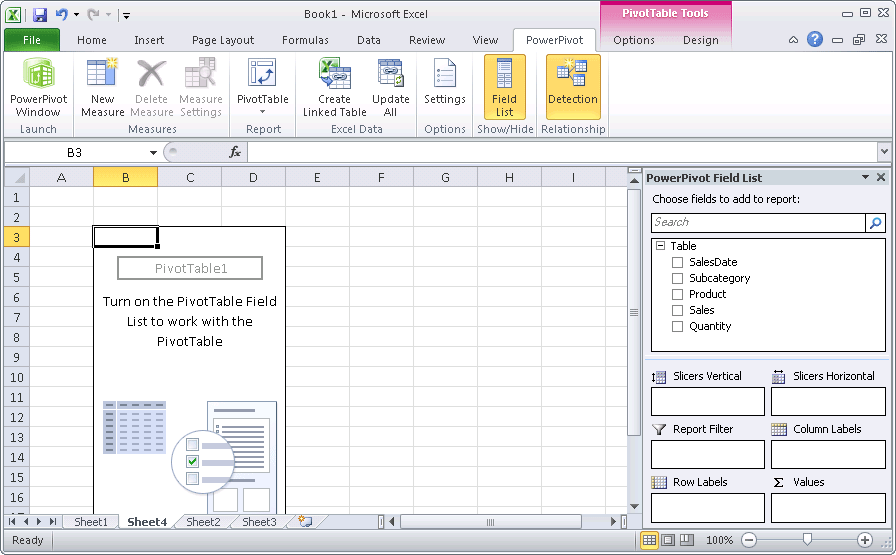Check the SalesDate field
Image resolution: width=896 pixels, height=555 pixels.
(677, 262)
